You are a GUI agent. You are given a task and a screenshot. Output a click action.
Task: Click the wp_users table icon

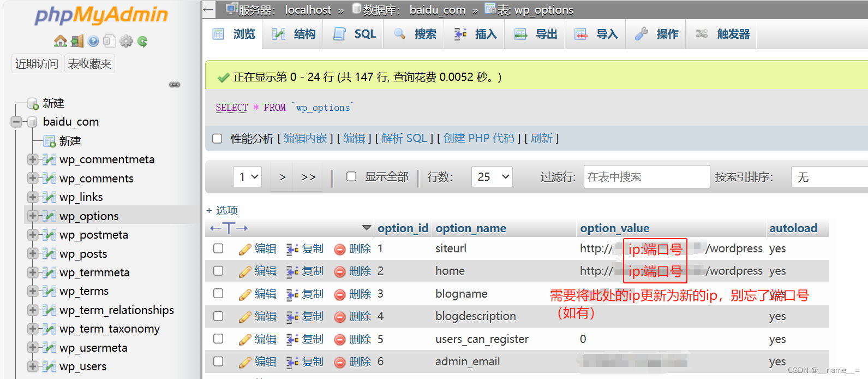(x=49, y=366)
